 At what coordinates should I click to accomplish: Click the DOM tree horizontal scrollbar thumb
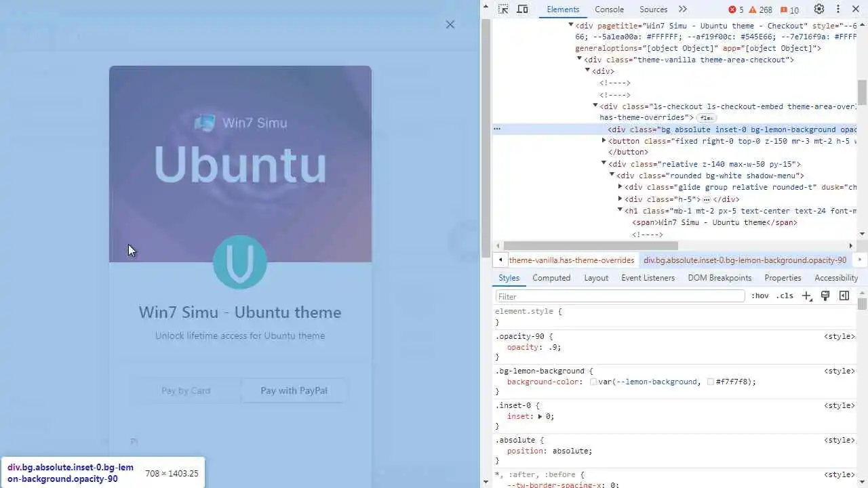point(591,245)
